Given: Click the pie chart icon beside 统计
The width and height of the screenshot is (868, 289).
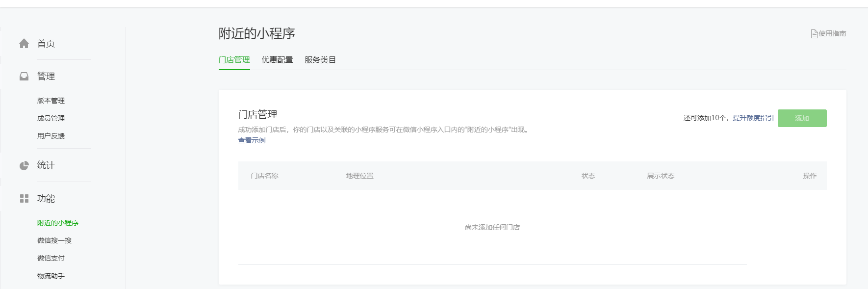Looking at the screenshot, I should click(24, 165).
